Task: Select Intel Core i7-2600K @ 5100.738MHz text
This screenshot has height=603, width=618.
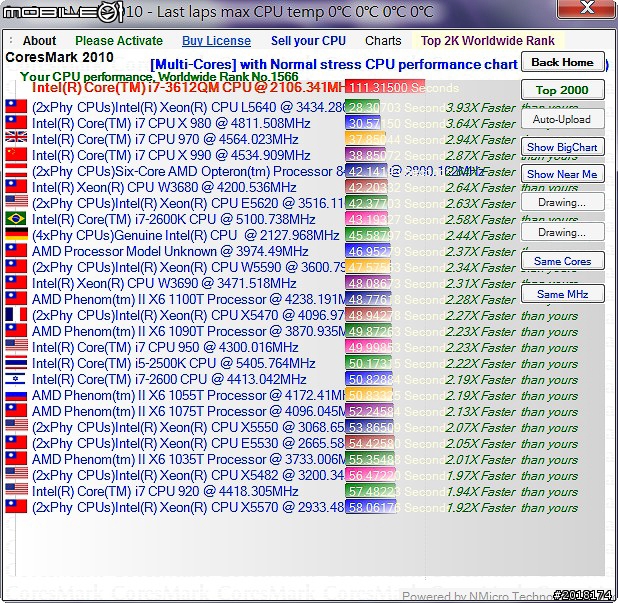Action: click(x=173, y=219)
